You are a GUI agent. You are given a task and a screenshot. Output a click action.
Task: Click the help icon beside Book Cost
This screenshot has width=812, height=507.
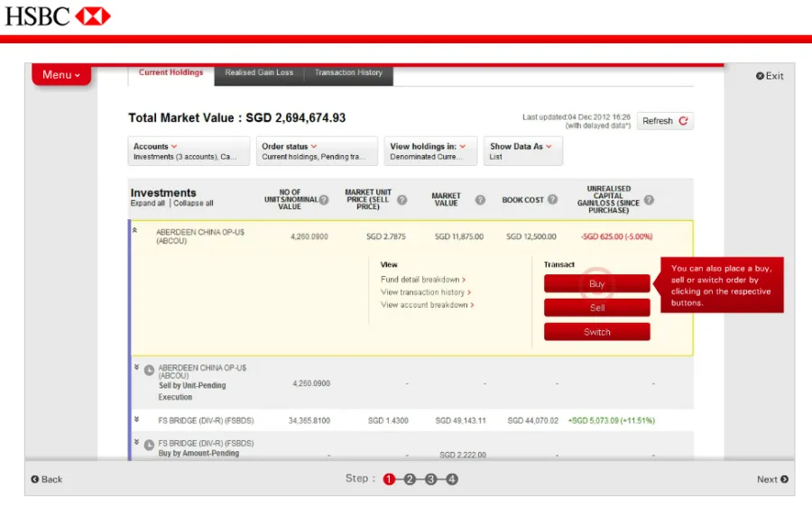pos(552,200)
